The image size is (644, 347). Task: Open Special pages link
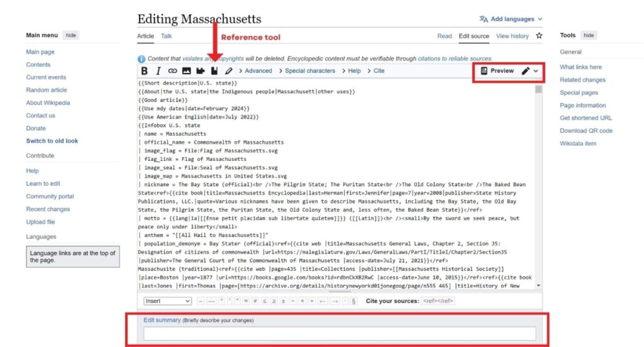tap(579, 92)
